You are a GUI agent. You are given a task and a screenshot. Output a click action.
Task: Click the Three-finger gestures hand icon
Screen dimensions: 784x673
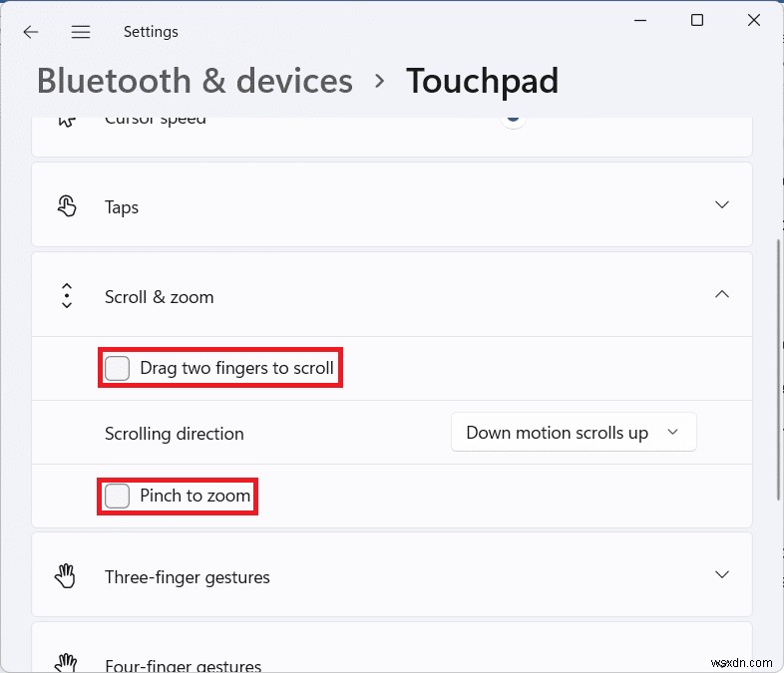[x=67, y=576]
